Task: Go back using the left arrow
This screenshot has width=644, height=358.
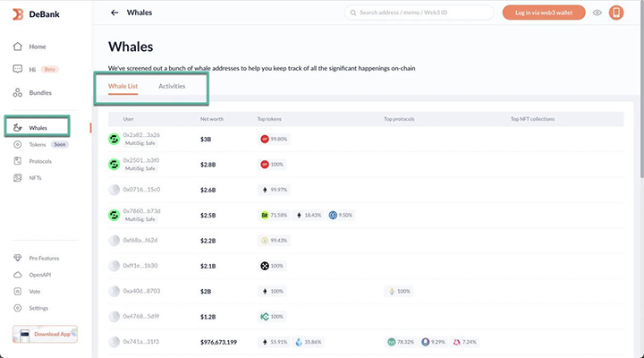Action: (114, 13)
